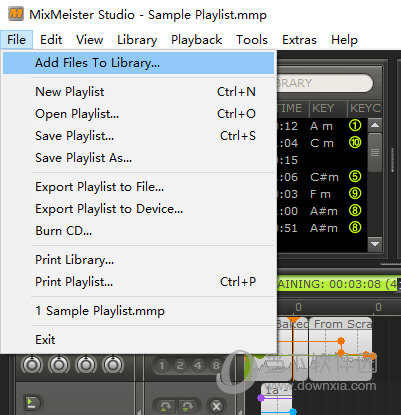401x415 pixels.
Task: Click the keycode 1 circle for A m
Action: [x=355, y=126]
